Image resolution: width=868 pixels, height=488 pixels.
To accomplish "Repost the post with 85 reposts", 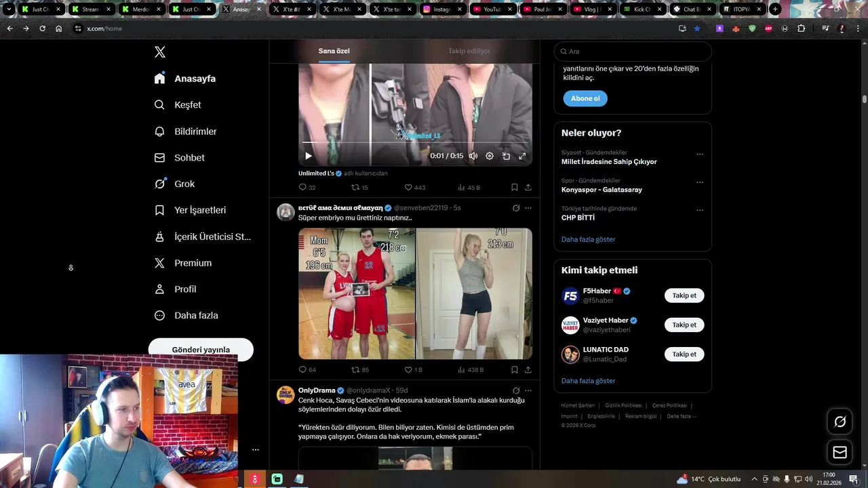I will pyautogui.click(x=359, y=370).
